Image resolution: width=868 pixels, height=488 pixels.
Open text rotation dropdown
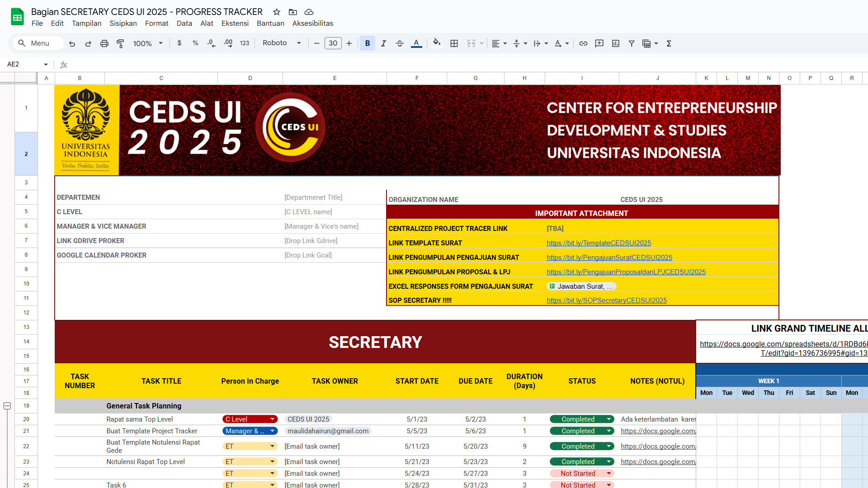click(x=561, y=43)
